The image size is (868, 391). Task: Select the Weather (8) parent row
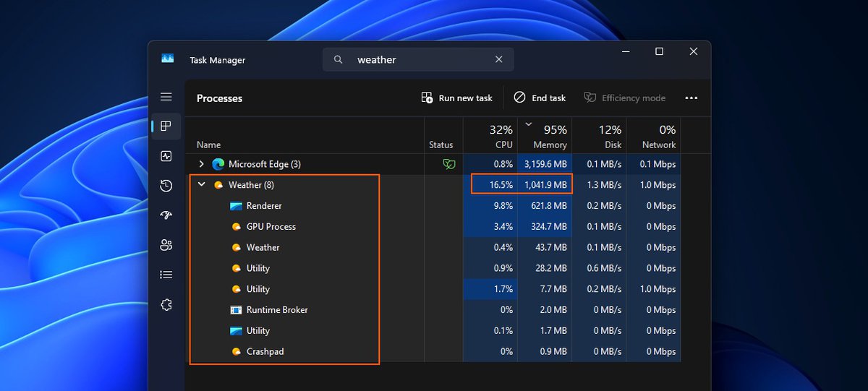point(433,185)
